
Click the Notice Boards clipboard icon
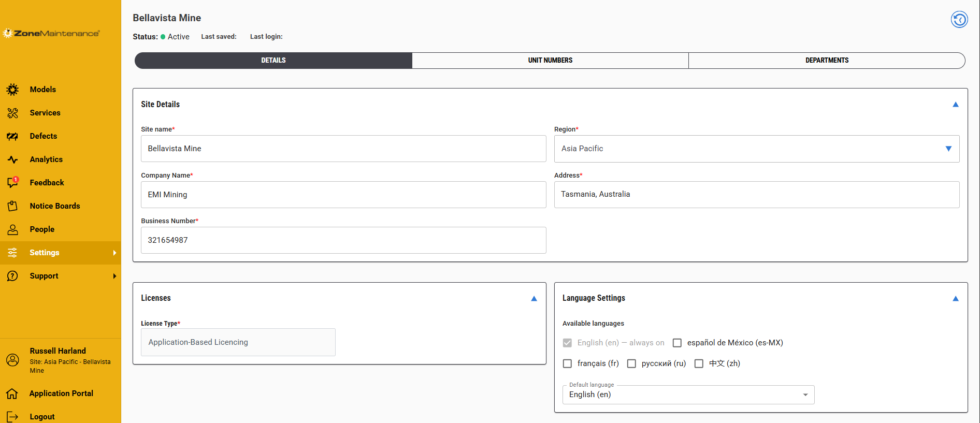(x=12, y=206)
